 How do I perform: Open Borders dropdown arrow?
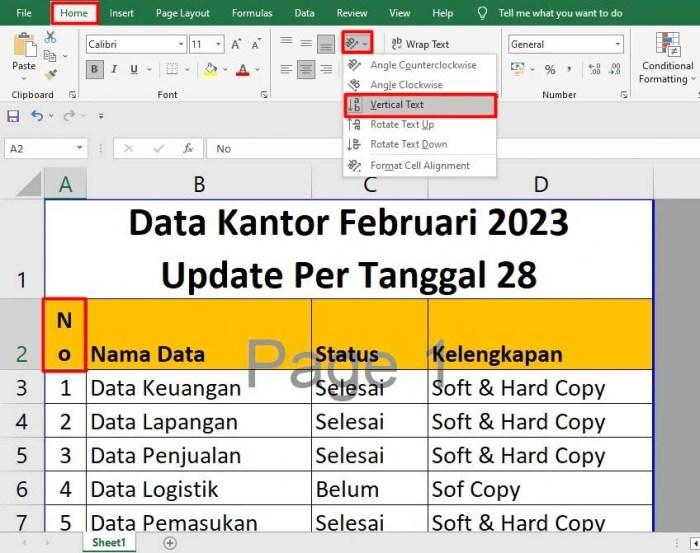187,70
